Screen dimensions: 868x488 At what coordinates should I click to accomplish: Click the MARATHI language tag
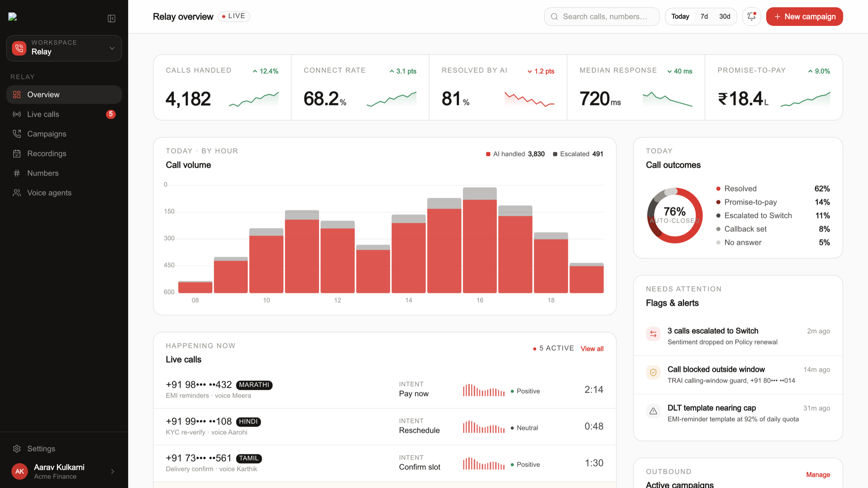click(254, 385)
